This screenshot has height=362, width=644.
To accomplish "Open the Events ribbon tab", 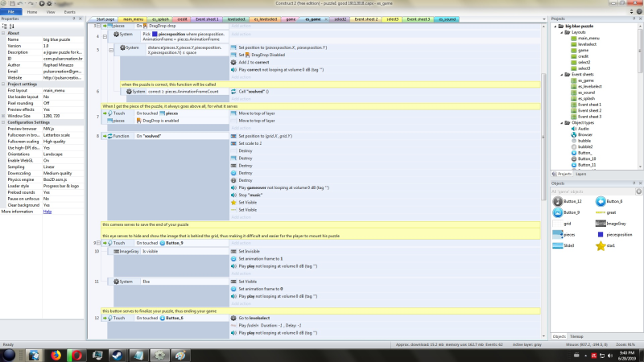I will click(x=69, y=12).
